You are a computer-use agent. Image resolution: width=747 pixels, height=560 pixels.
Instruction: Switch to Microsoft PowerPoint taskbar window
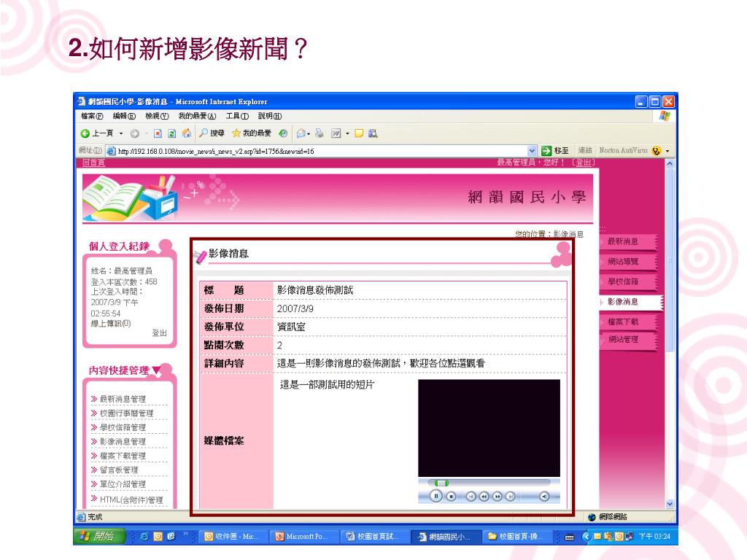(x=304, y=536)
